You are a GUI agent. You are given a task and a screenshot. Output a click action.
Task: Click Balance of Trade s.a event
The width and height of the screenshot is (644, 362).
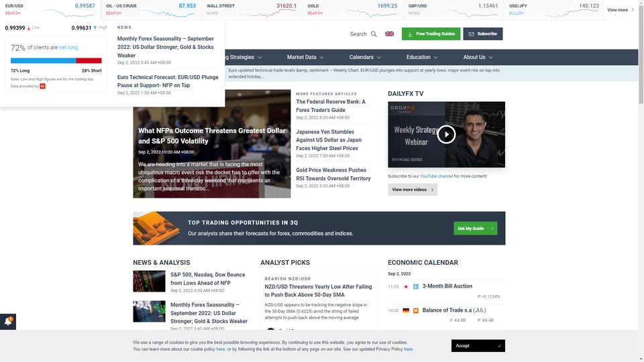(454, 310)
